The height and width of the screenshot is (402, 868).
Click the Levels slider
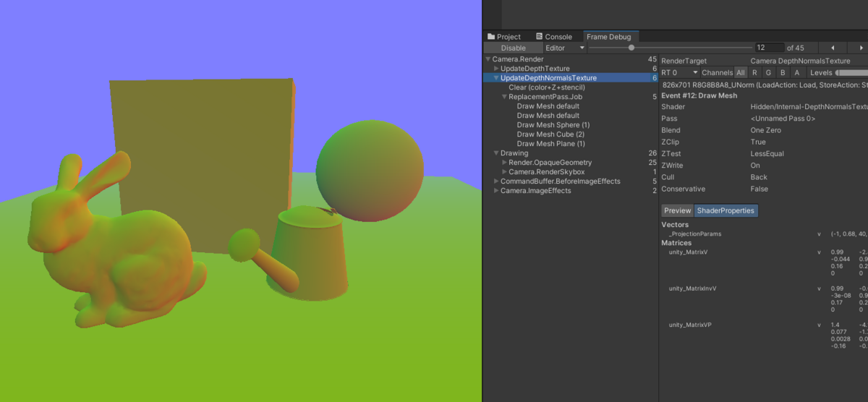click(x=851, y=72)
